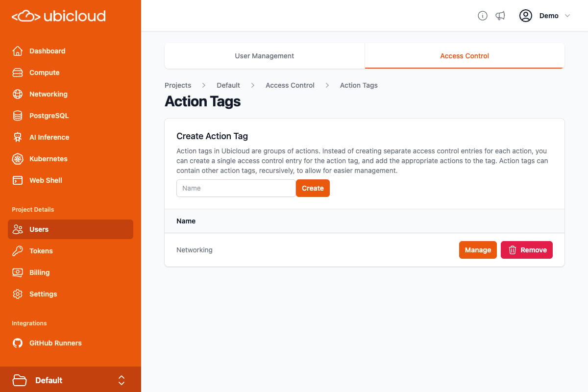Viewport: 588px width, 392px height.
Task: Open Kubernetes sidebar item
Action: tap(71, 159)
